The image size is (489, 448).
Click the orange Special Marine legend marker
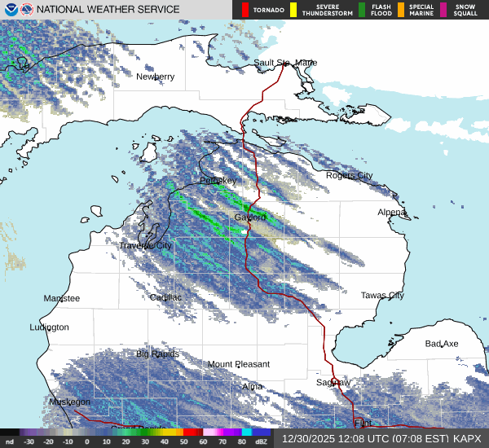[x=401, y=10]
